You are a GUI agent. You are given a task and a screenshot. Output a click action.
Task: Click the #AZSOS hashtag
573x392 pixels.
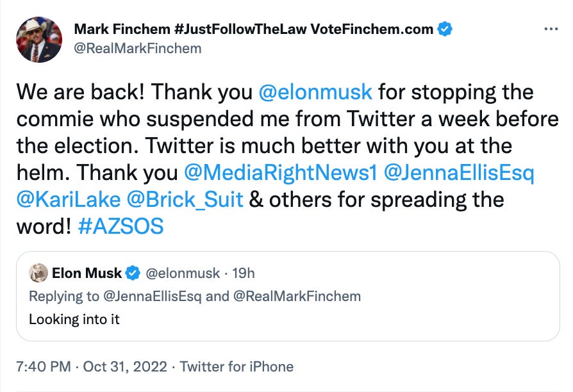coord(120,226)
